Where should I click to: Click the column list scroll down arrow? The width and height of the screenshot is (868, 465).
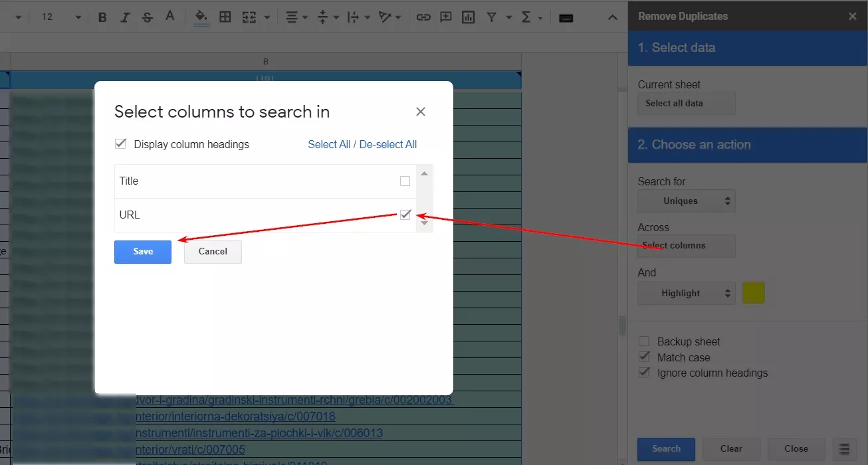click(425, 223)
